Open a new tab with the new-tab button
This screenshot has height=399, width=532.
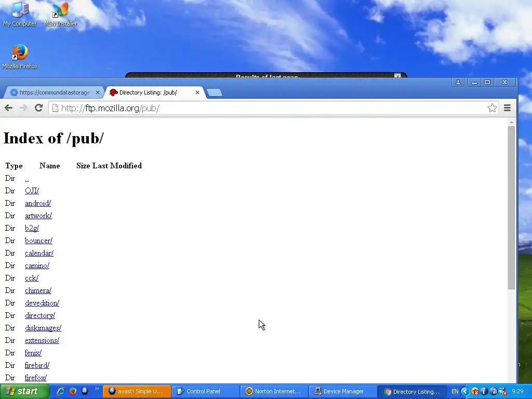215,92
